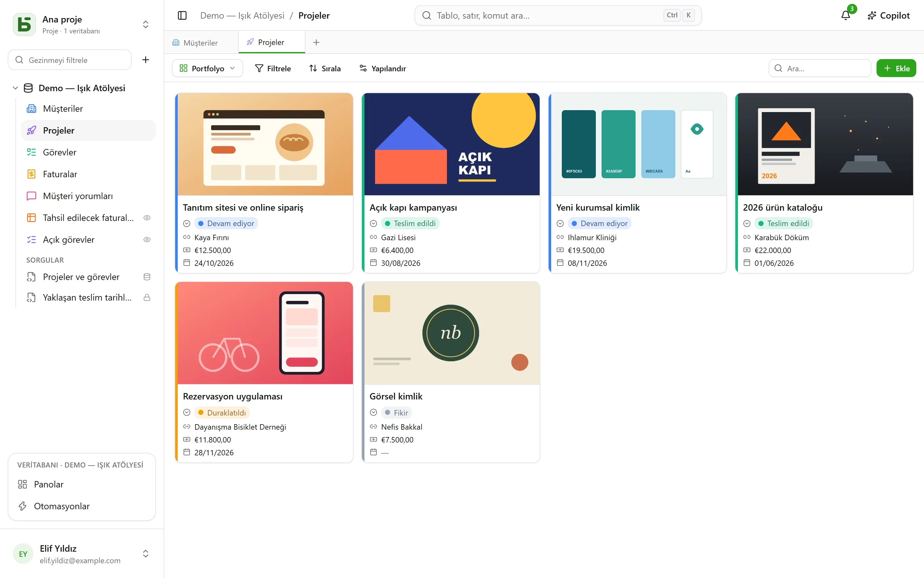Image resolution: width=924 pixels, height=578 pixels.
Task: Open status dropdown on Rezervasyon uygulaması card
Action: (x=187, y=413)
